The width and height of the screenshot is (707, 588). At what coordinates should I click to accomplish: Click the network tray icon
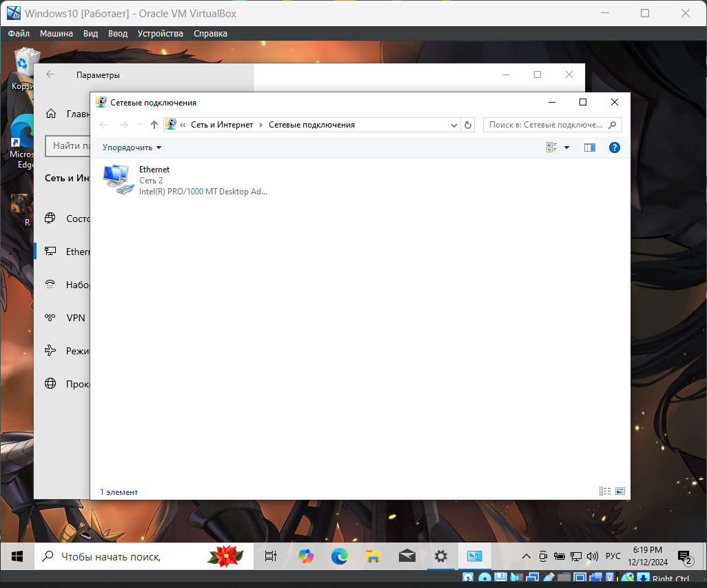point(576,556)
